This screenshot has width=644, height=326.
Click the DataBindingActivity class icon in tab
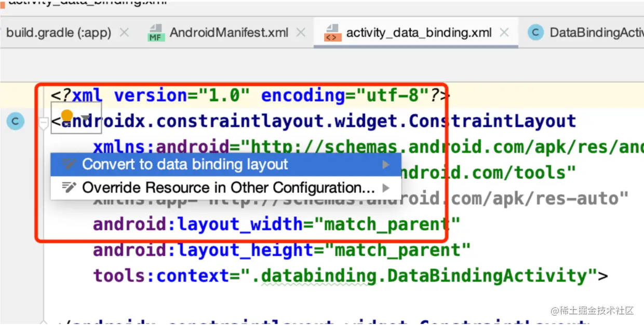tap(535, 33)
